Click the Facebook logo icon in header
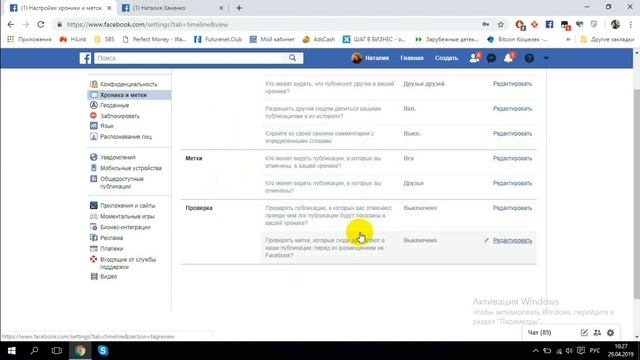 click(85, 58)
